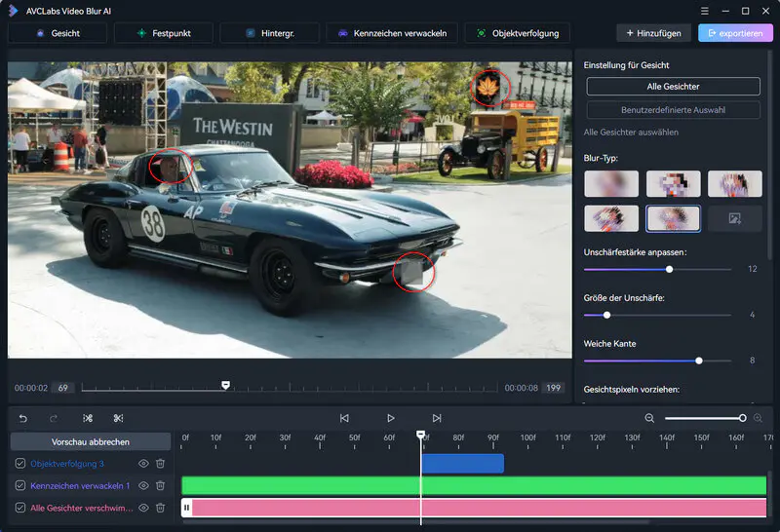Click the Hinzufügen button

(653, 33)
